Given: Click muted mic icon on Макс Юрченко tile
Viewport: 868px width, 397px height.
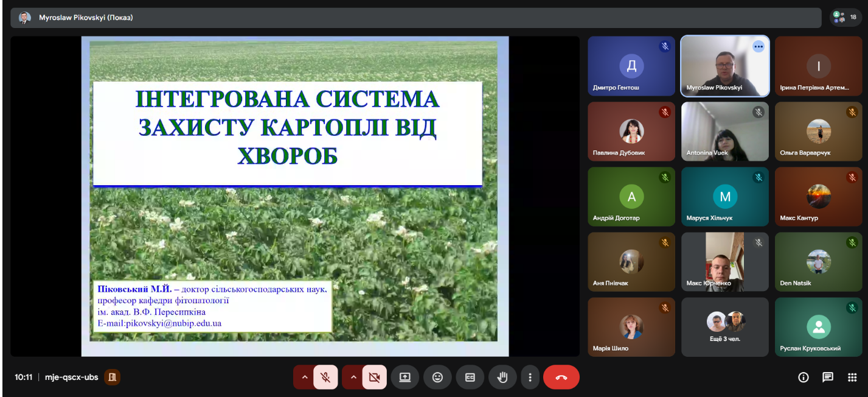Looking at the screenshot, I should [x=759, y=242].
